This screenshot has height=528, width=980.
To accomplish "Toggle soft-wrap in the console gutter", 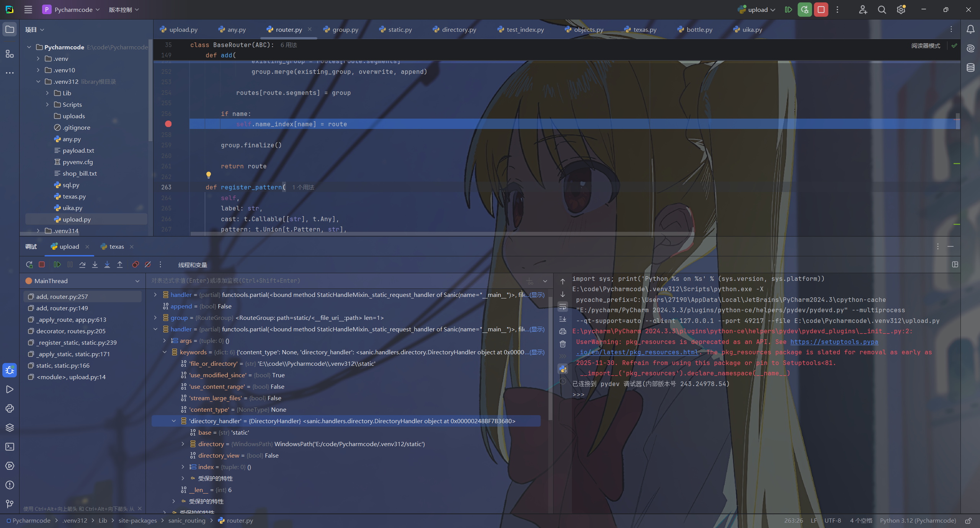I will 563,306.
